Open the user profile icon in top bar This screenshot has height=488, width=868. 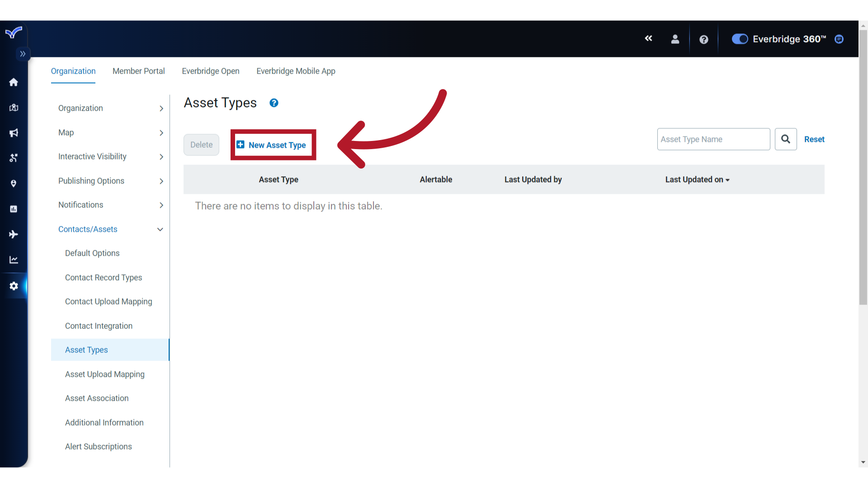coord(675,39)
